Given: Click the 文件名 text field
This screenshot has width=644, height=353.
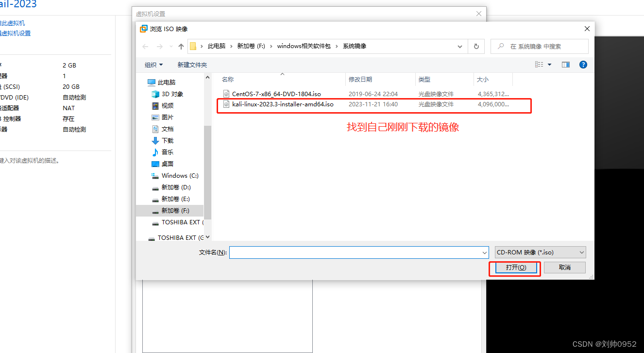Looking at the screenshot, I should click(x=355, y=252).
